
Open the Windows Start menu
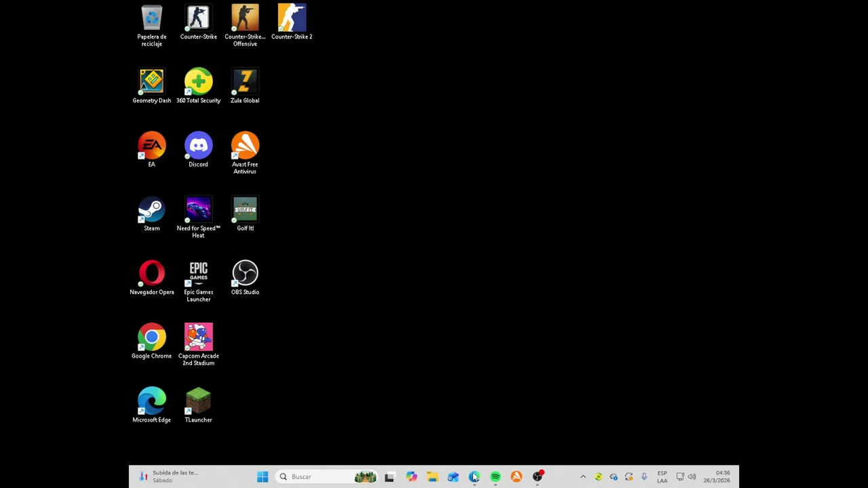point(262,476)
